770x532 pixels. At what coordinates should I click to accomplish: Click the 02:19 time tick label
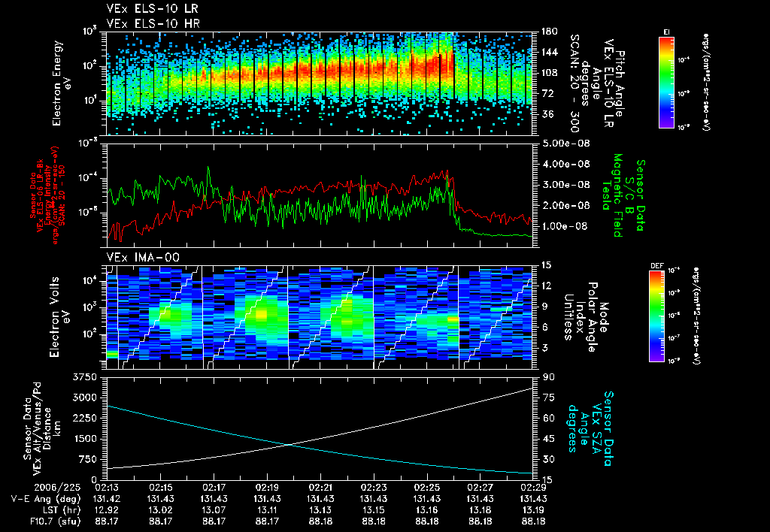(267, 488)
